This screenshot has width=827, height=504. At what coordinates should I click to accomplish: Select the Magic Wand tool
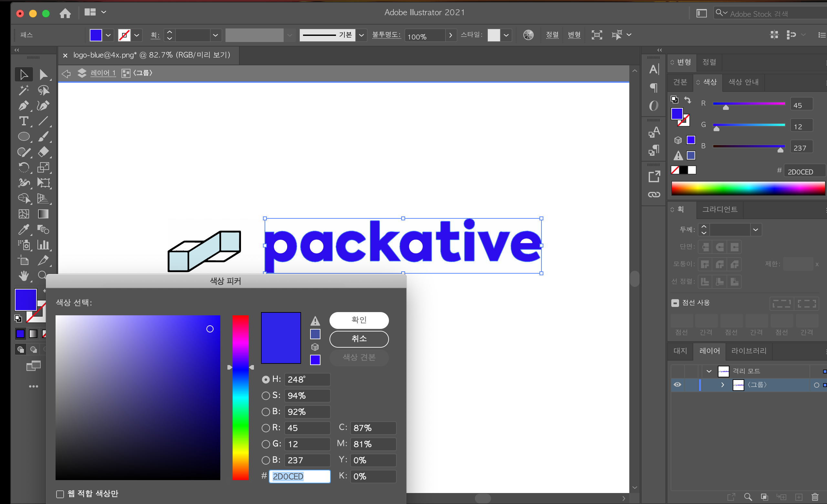(24, 90)
